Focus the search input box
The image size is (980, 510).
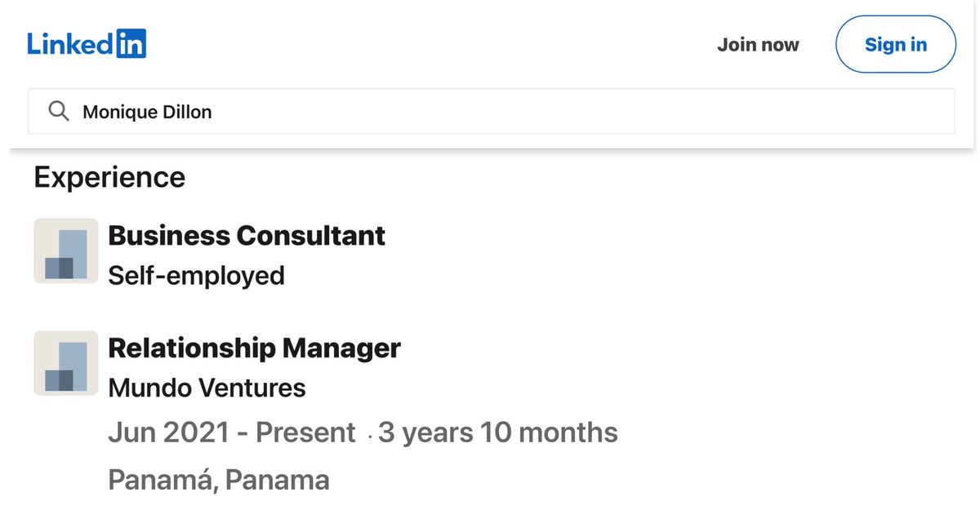490,111
